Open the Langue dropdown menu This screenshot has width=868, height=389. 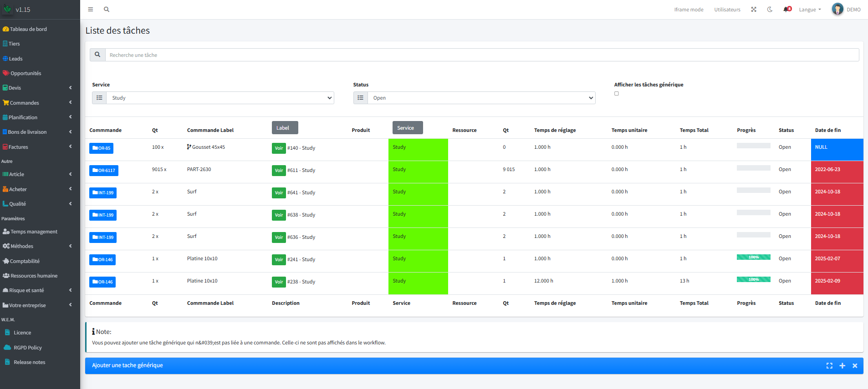[x=810, y=10]
